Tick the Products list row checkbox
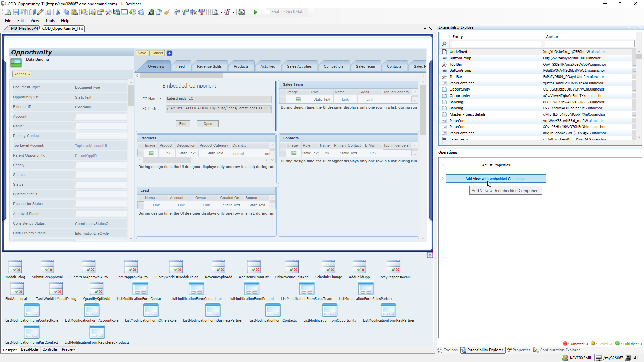 [141, 153]
